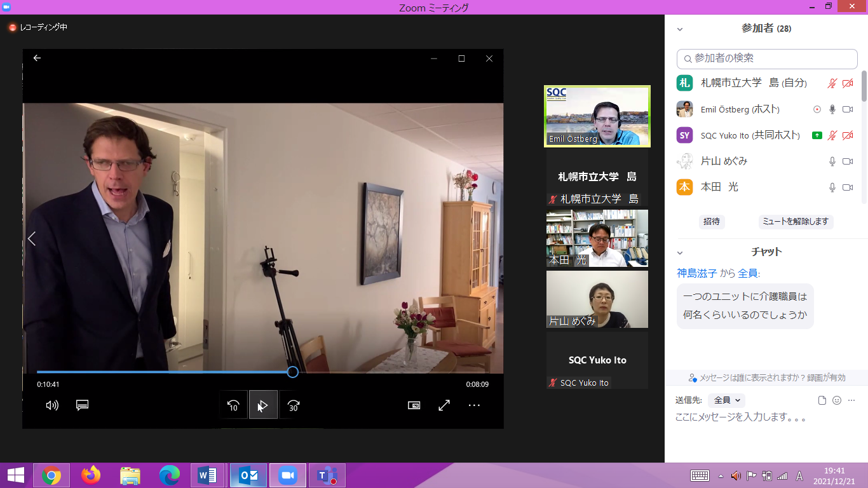Select 本田 光 video thumbnail
The image size is (868, 488).
click(597, 238)
